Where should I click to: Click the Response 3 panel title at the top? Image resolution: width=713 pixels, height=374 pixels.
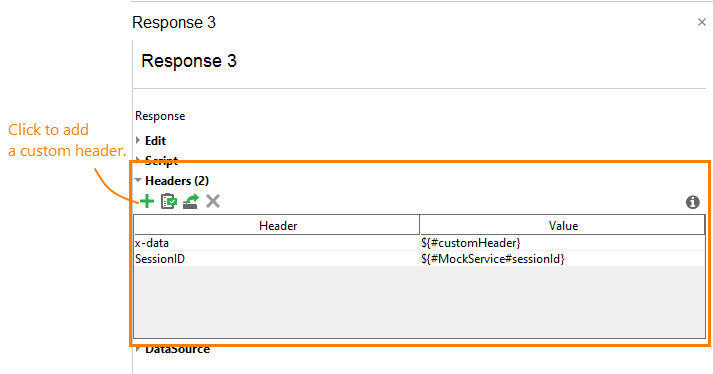174,22
